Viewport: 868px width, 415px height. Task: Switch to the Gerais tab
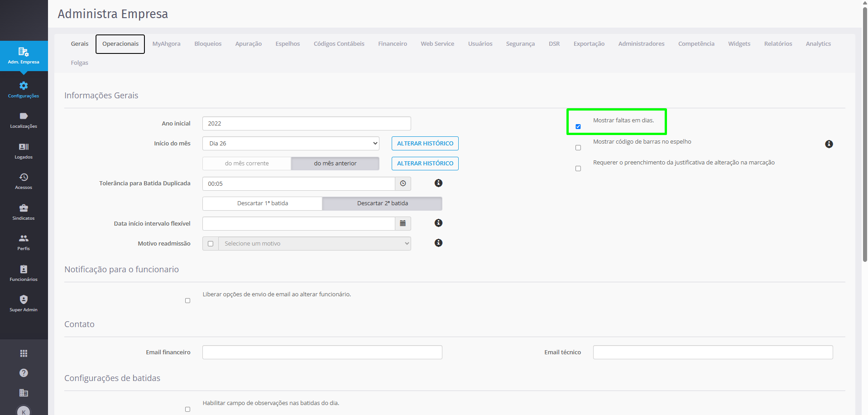(x=80, y=44)
